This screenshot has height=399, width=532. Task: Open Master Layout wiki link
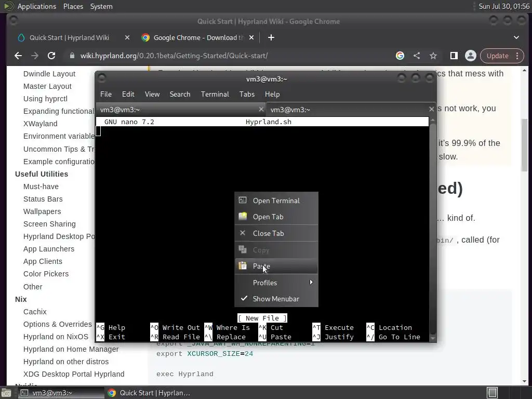pos(47,87)
